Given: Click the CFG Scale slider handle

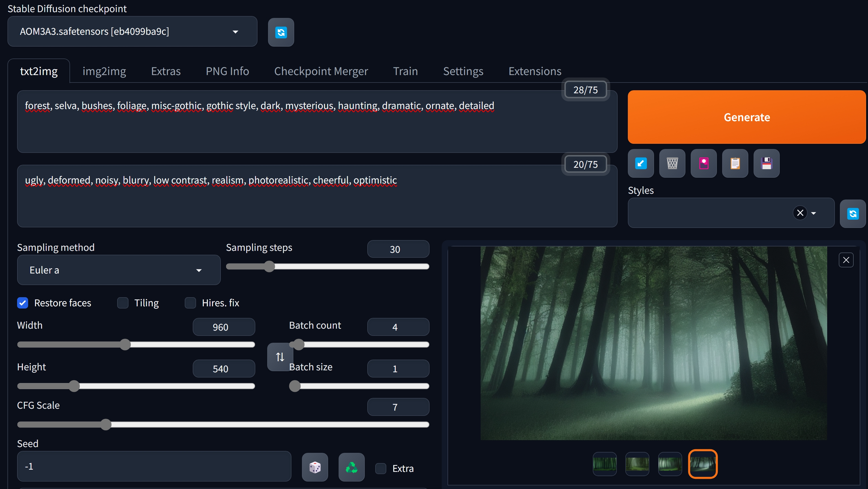Looking at the screenshot, I should tap(106, 425).
